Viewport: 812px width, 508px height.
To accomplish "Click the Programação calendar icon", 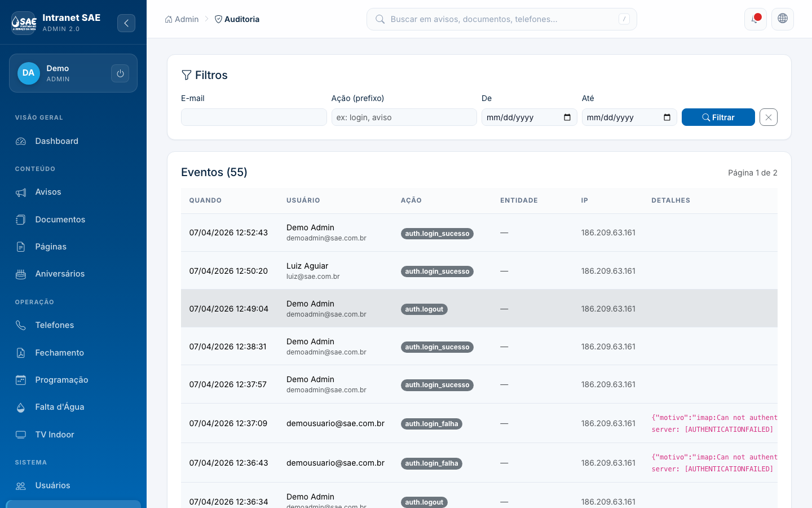I will click(x=21, y=380).
